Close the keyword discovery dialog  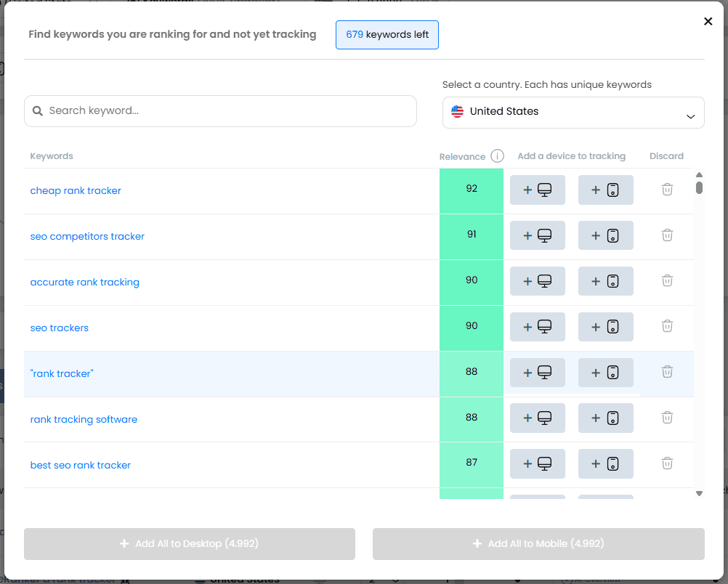point(708,22)
